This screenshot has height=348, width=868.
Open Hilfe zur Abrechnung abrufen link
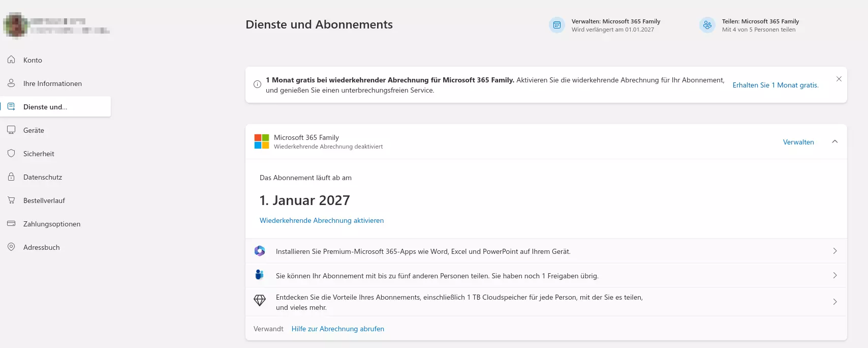[338, 329]
